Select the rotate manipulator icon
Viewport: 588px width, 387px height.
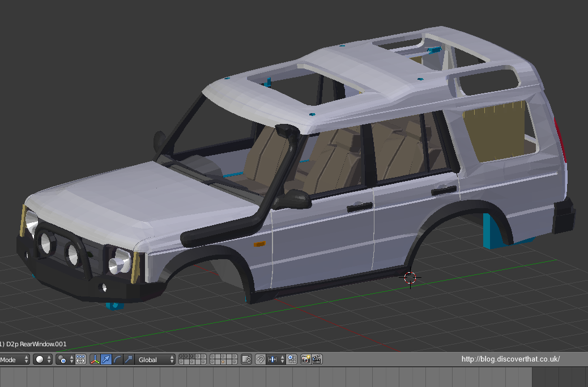pos(117,359)
